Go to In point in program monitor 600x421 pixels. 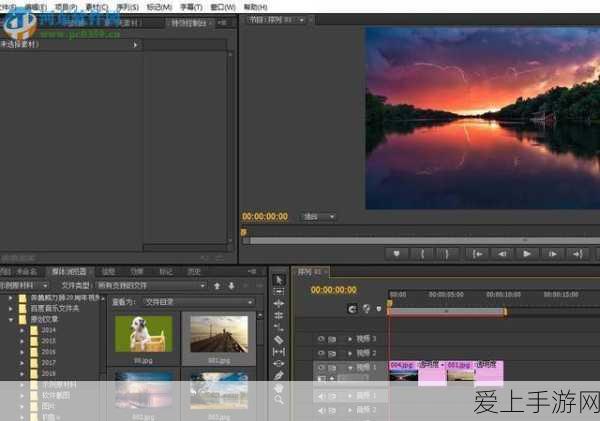click(x=478, y=254)
